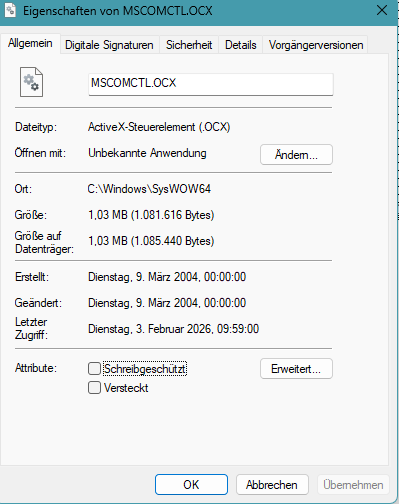Image resolution: width=399 pixels, height=504 pixels.
Task: Click the Ändern button
Action: tap(296, 155)
